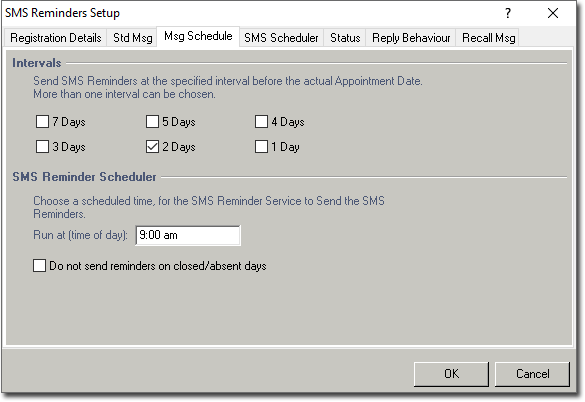Open the Status tab
This screenshot has height=402, width=585.
(x=345, y=38)
